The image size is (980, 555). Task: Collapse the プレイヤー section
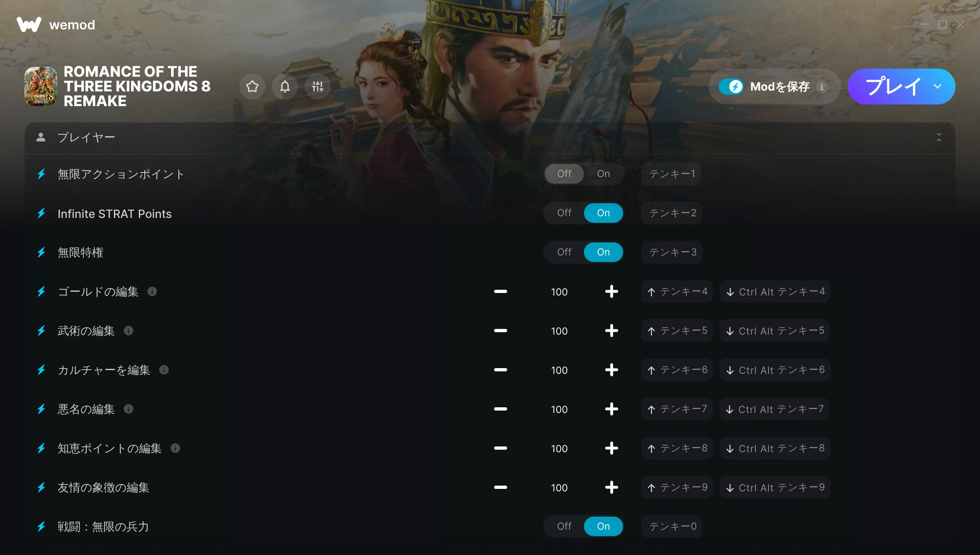(x=939, y=137)
